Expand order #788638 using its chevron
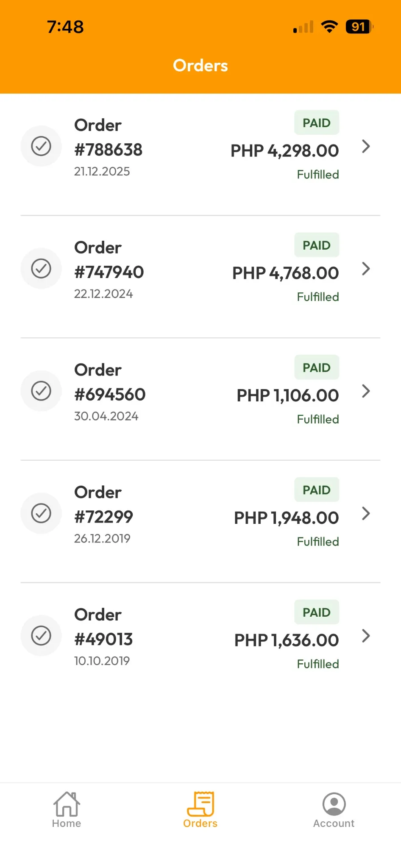Screen dimensions: 401x868 tap(366, 147)
